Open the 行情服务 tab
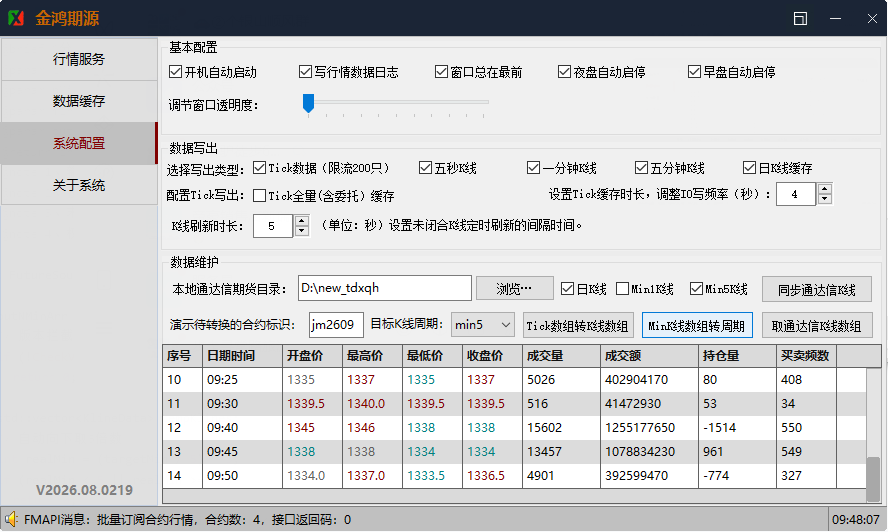The image size is (888, 532). click(x=79, y=59)
